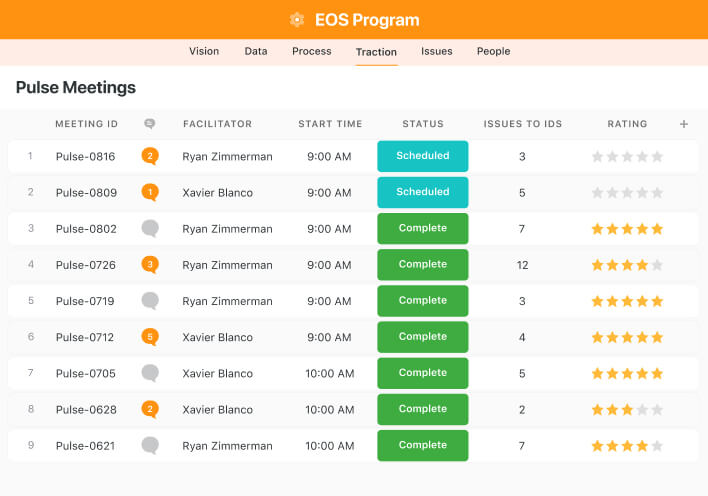
Task: Sort by the Status column header
Action: (x=423, y=124)
